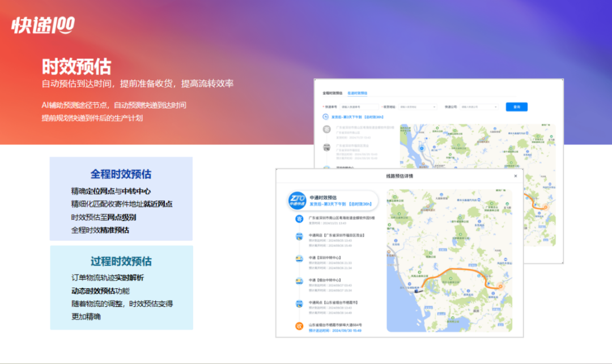Image resolution: width=612 pixels, height=364 pixels.
Task: Click the line AI辅助预测途径节点
Action: tap(113, 105)
